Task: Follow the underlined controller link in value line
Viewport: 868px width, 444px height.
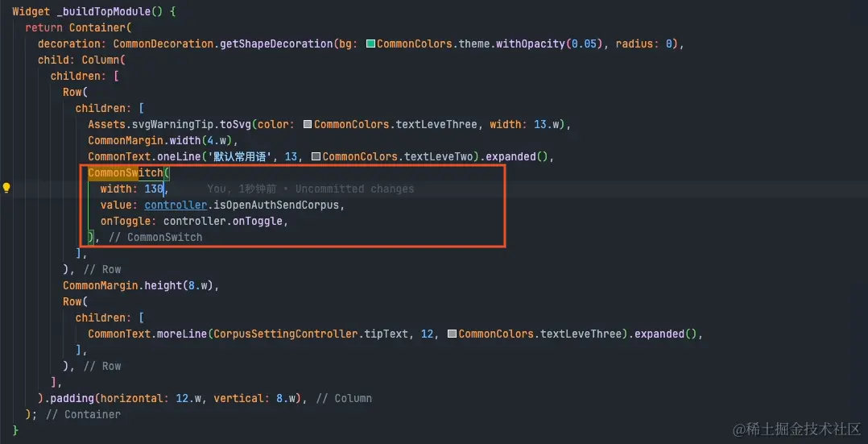Action: click(176, 205)
